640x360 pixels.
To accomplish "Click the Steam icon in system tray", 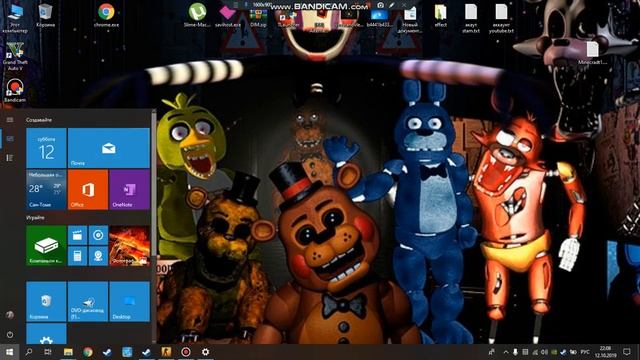I will (x=563, y=352).
